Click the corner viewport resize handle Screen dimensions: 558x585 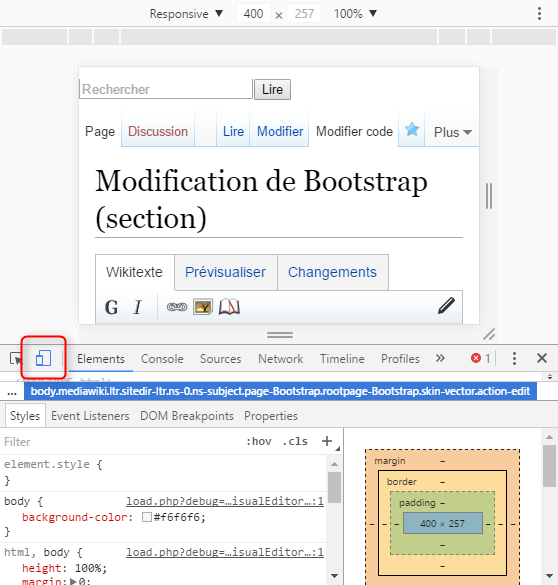tap(489, 334)
